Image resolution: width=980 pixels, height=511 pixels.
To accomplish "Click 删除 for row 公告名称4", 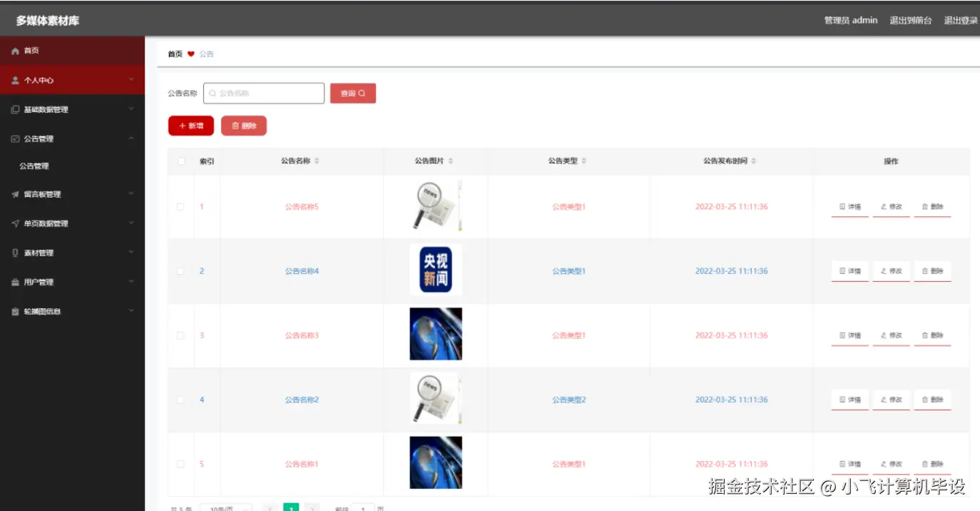I will click(933, 271).
